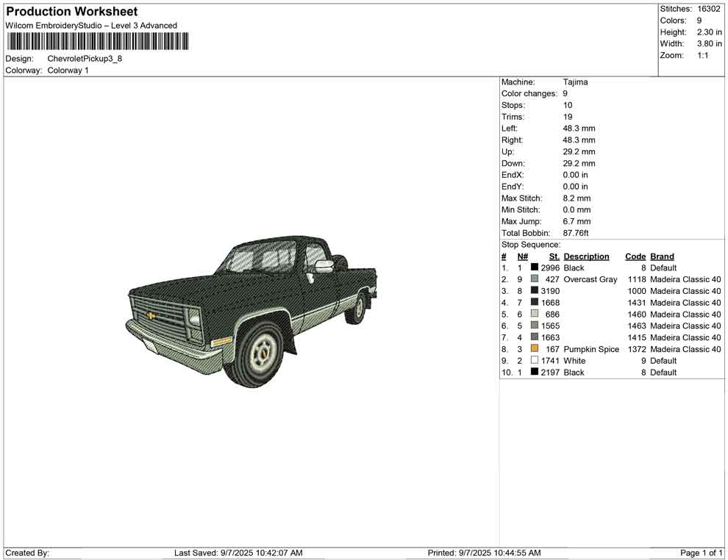Image resolution: width=728 pixels, height=560 pixels.
Task: Pick the black swatch in stop 1
Action: (535, 268)
